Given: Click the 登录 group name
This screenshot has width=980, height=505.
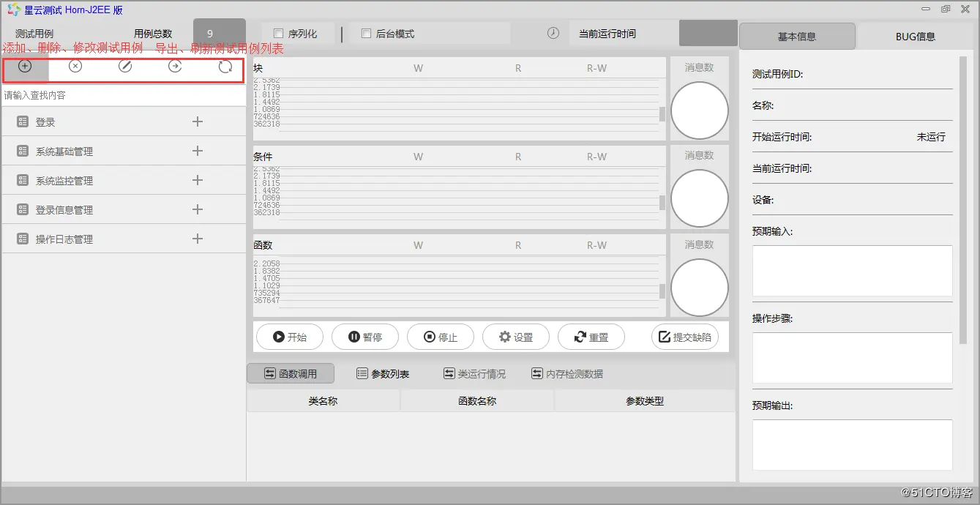Looking at the screenshot, I should coord(45,122).
